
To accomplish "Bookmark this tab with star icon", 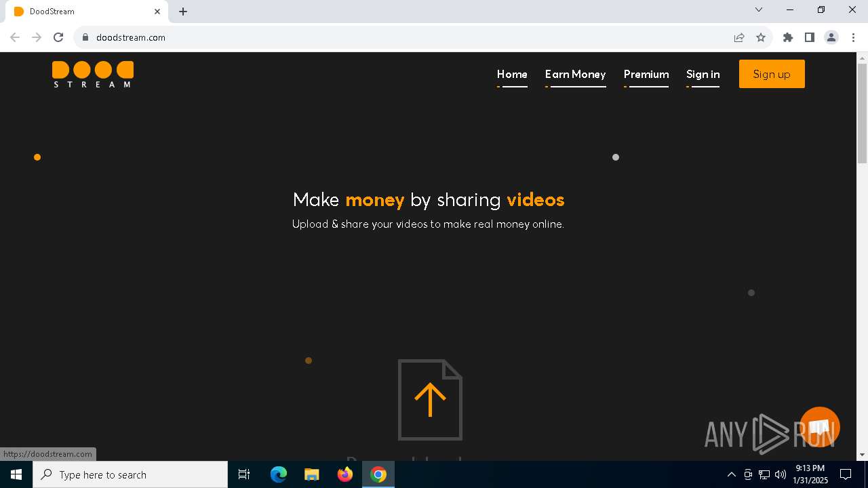I will [761, 37].
